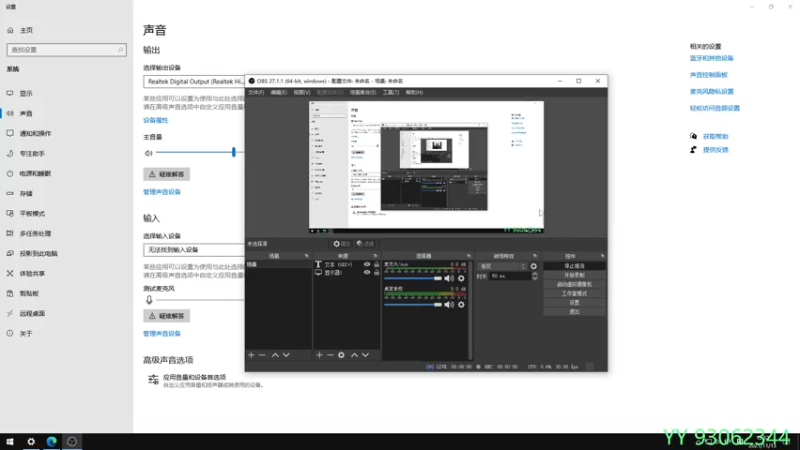Screen dimensions: 800x450
Task: Click Stop Streaming button in OBS Controls
Action: point(574,266)
